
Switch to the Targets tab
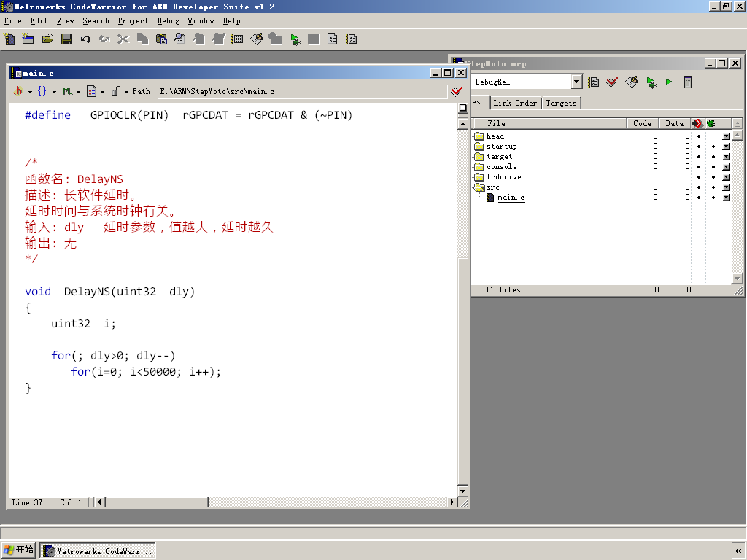(x=561, y=103)
